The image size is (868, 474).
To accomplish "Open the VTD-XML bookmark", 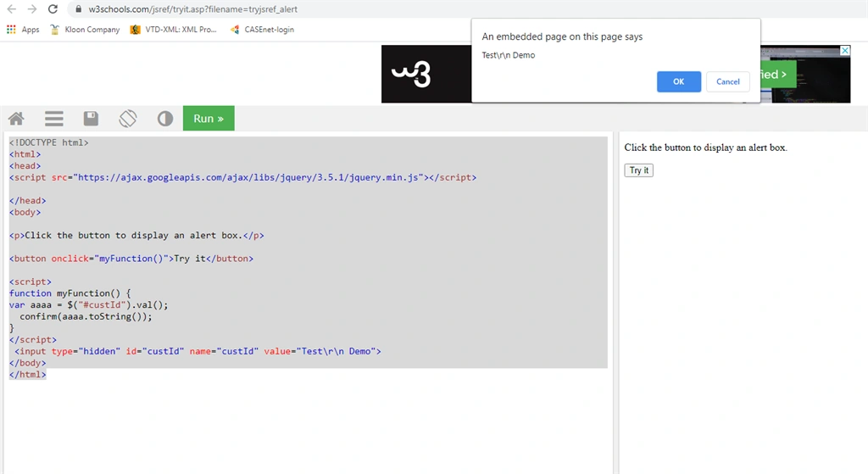I will coord(173,30).
